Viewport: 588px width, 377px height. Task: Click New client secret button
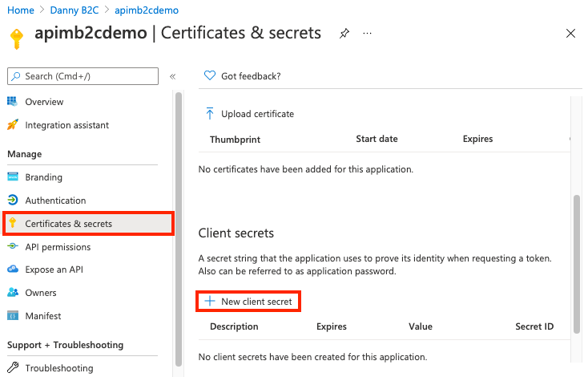click(x=249, y=301)
